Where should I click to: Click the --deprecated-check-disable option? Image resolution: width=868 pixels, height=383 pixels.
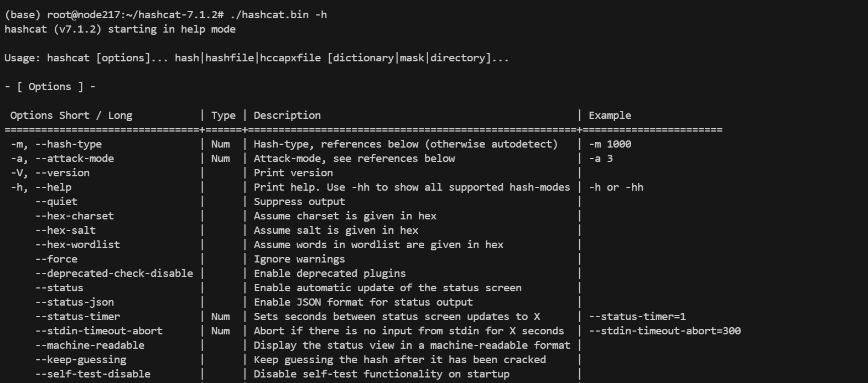tap(114, 274)
